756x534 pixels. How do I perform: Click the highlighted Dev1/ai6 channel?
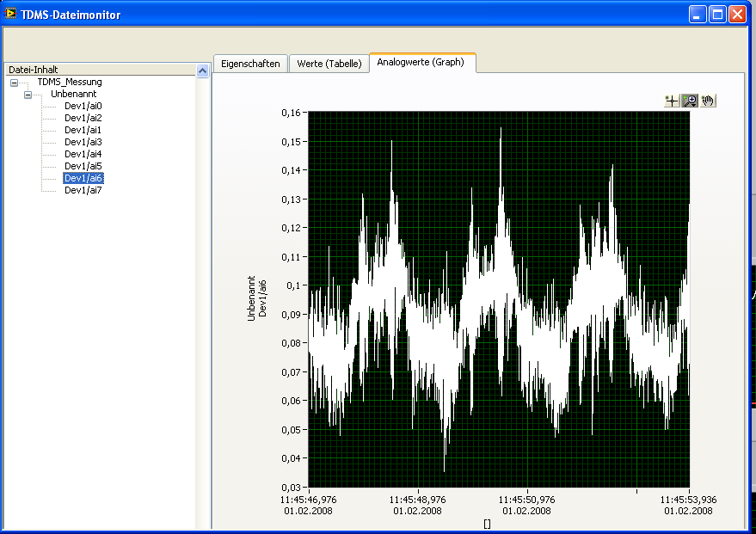pyautogui.click(x=83, y=178)
